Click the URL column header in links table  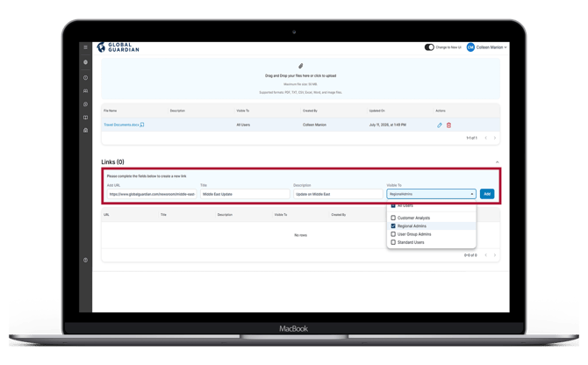[x=106, y=215]
